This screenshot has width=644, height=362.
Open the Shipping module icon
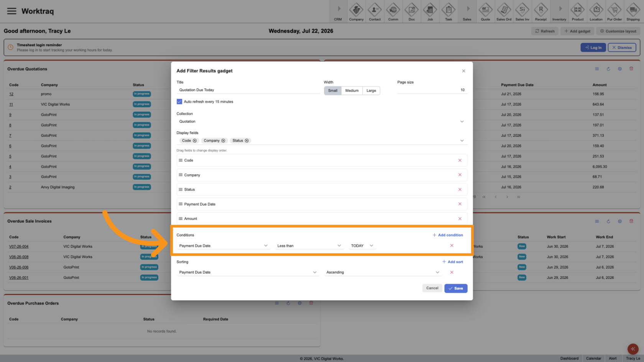[633, 11]
